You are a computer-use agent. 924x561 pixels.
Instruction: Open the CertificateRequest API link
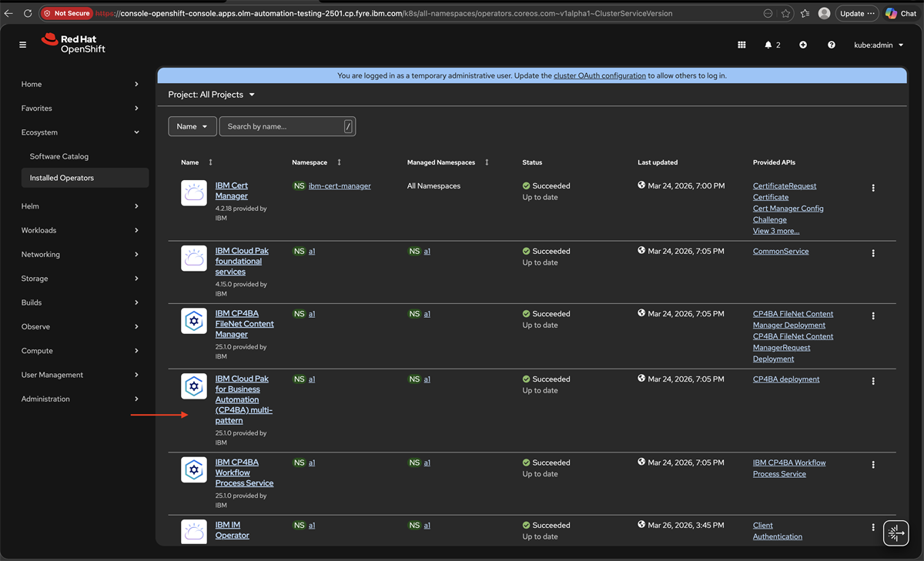pyautogui.click(x=785, y=186)
